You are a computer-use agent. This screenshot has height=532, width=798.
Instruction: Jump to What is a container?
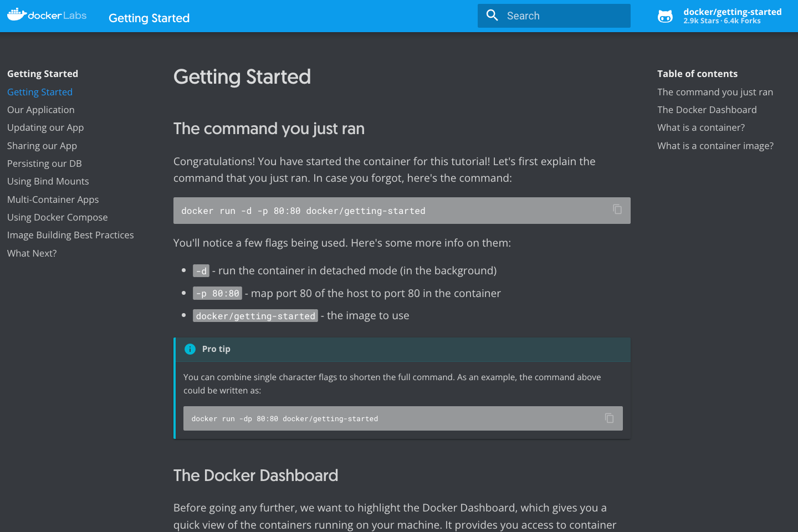click(x=701, y=127)
